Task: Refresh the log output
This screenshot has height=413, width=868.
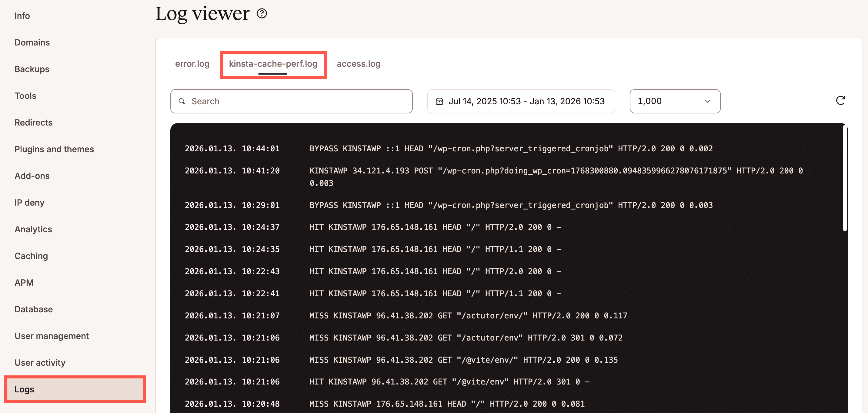Action: [841, 100]
